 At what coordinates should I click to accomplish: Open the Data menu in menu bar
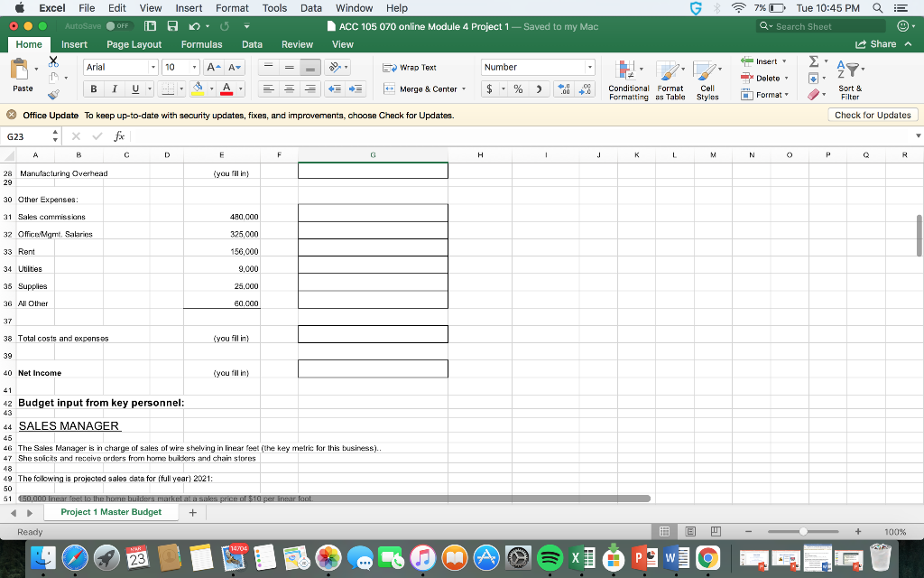coord(310,8)
